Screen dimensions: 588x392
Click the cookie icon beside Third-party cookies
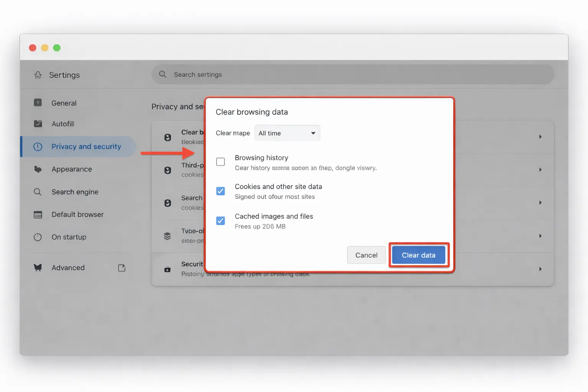click(167, 170)
